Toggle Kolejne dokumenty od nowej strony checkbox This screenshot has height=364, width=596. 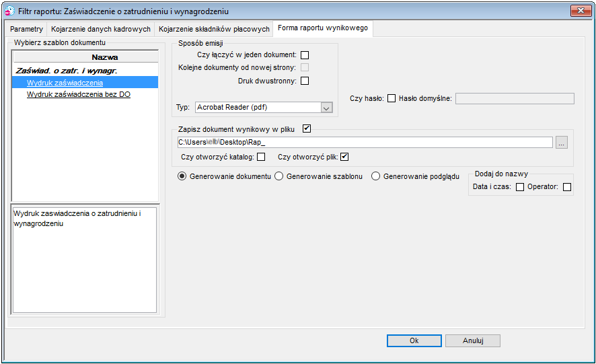pos(305,68)
